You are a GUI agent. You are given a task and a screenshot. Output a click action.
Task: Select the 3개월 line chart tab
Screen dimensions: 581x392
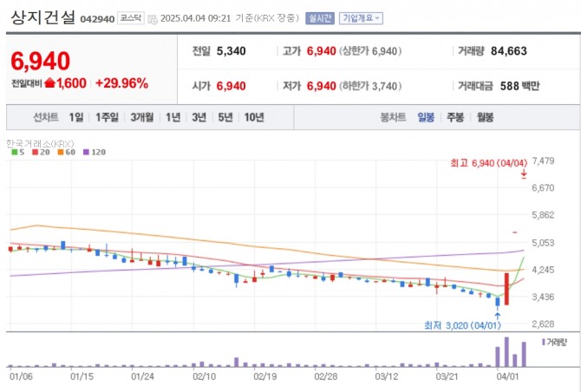click(142, 117)
